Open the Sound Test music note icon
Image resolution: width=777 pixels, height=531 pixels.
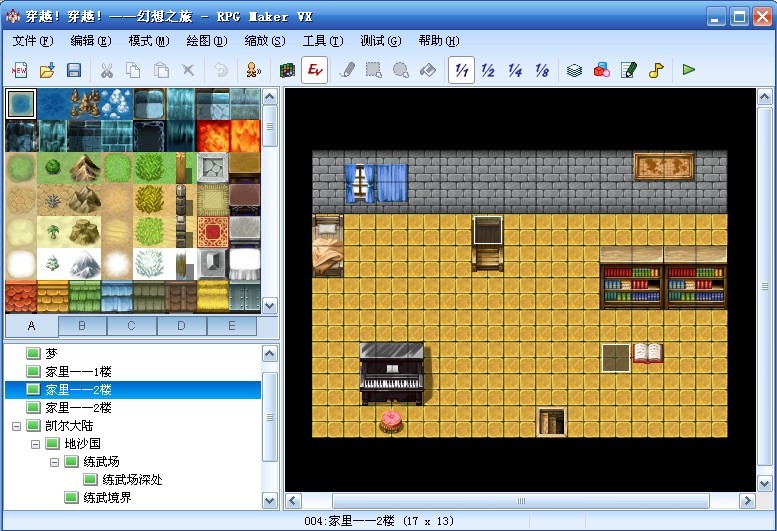[656, 70]
